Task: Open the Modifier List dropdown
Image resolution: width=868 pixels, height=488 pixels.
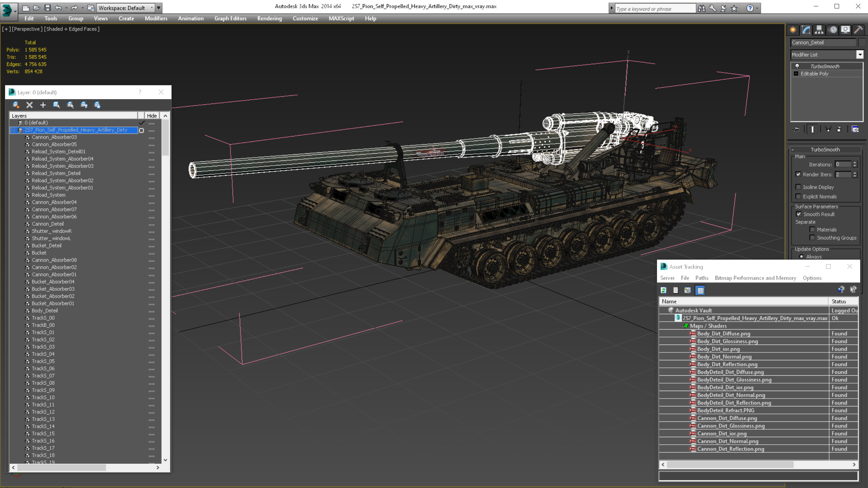Action: point(860,55)
